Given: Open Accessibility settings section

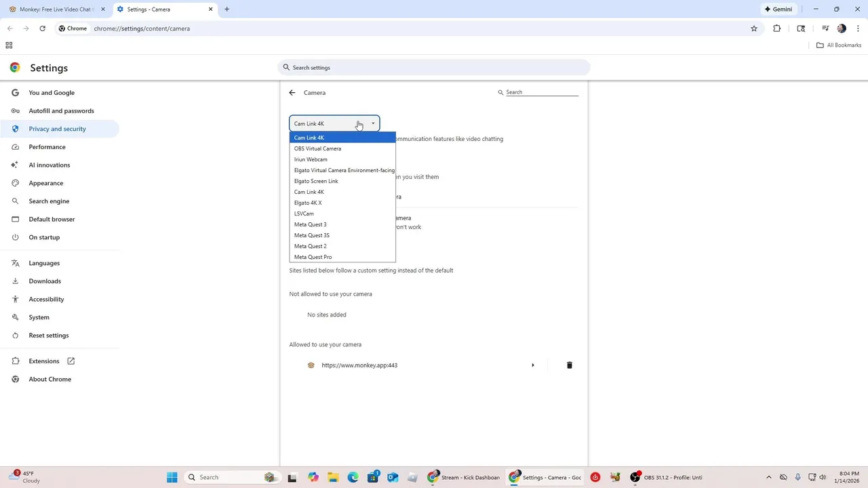Looking at the screenshot, I should (x=60, y=299).
